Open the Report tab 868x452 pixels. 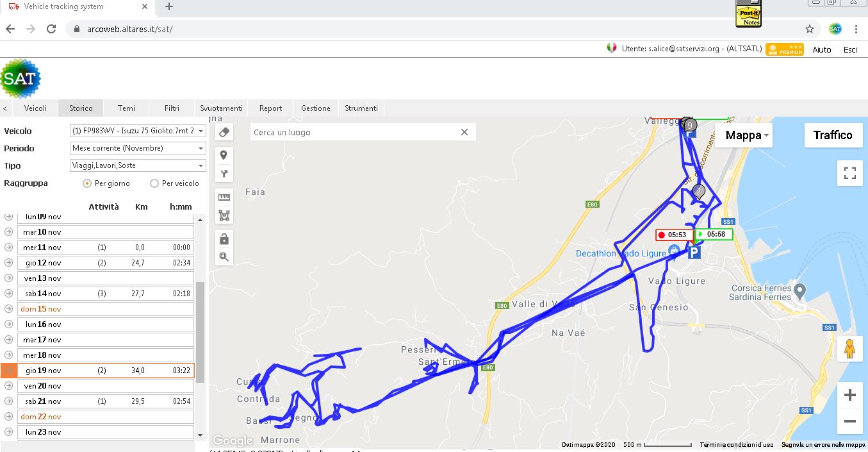[270, 108]
